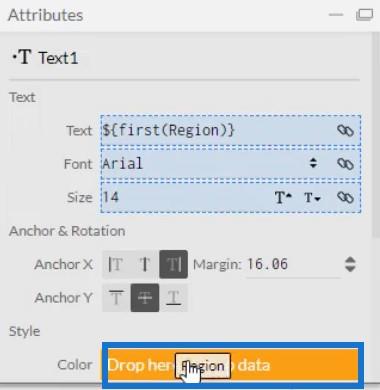This screenshot has height=390, width=380.
Task: Click the data binding link icon for Size
Action: (345, 197)
